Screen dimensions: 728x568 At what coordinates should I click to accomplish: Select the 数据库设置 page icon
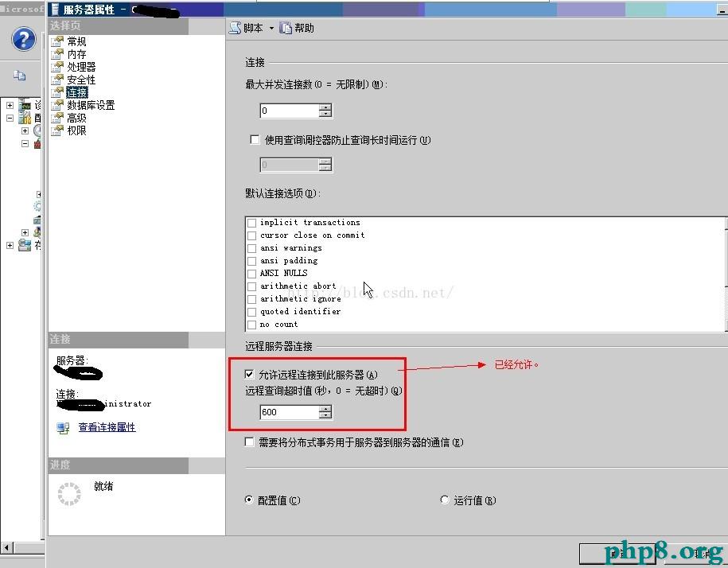point(57,105)
